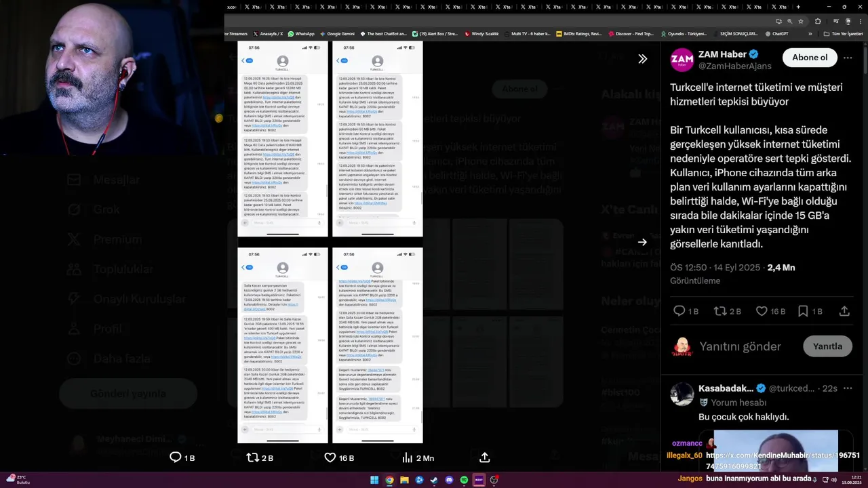Image resolution: width=868 pixels, height=488 pixels.
Task: Click the 2,4 Mn Görüntüleme view count
Action: (732, 274)
